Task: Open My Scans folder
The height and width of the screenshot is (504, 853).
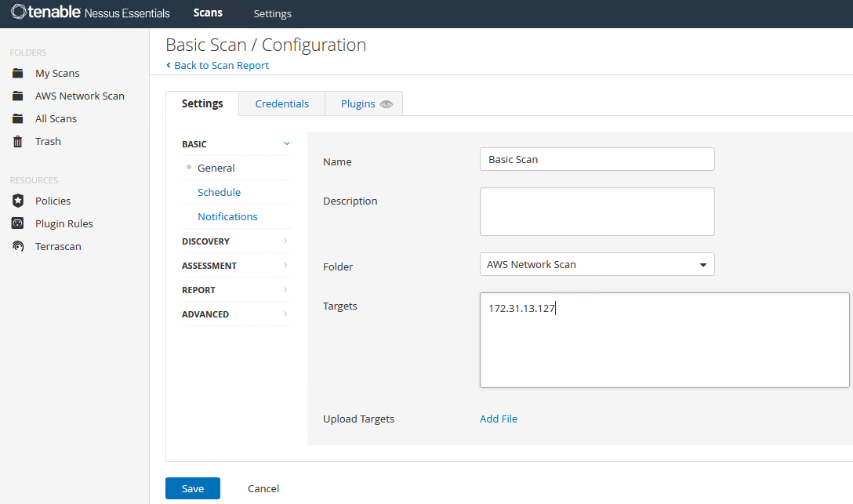Action: [x=57, y=73]
